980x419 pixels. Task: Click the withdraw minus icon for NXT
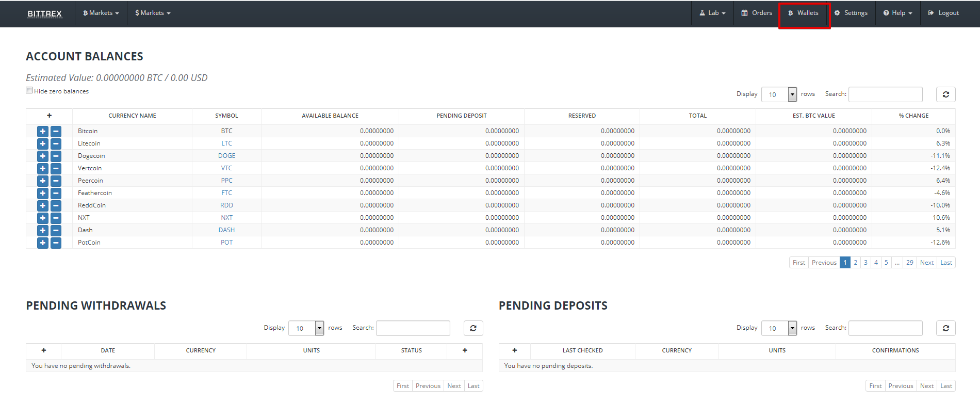(x=56, y=218)
